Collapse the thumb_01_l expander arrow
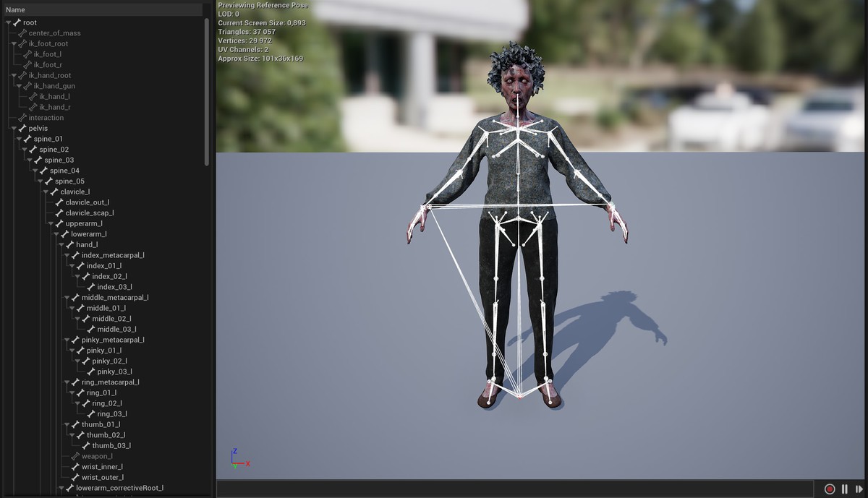868x498 pixels. (67, 425)
